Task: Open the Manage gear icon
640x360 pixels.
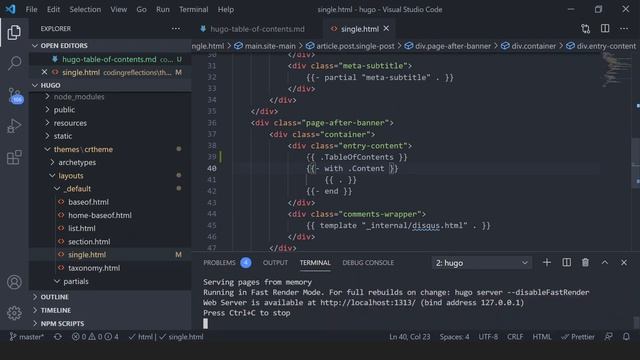Action: tap(14, 313)
